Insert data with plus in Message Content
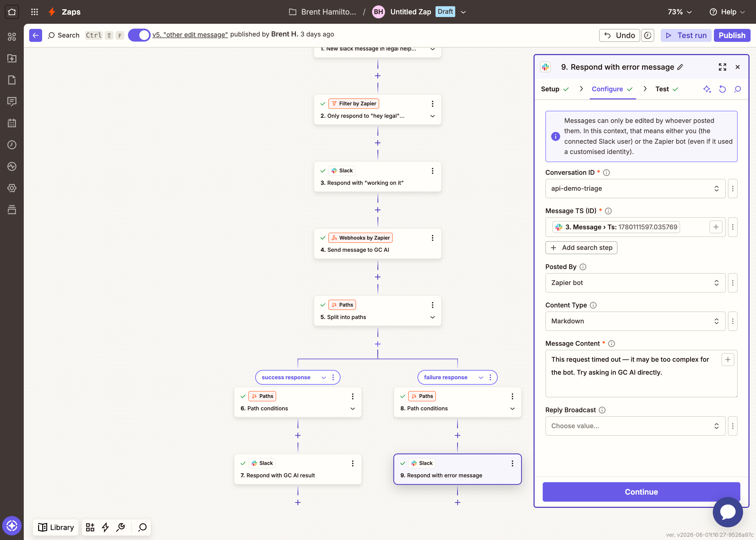Viewport: 756px width, 540px height. coord(728,360)
